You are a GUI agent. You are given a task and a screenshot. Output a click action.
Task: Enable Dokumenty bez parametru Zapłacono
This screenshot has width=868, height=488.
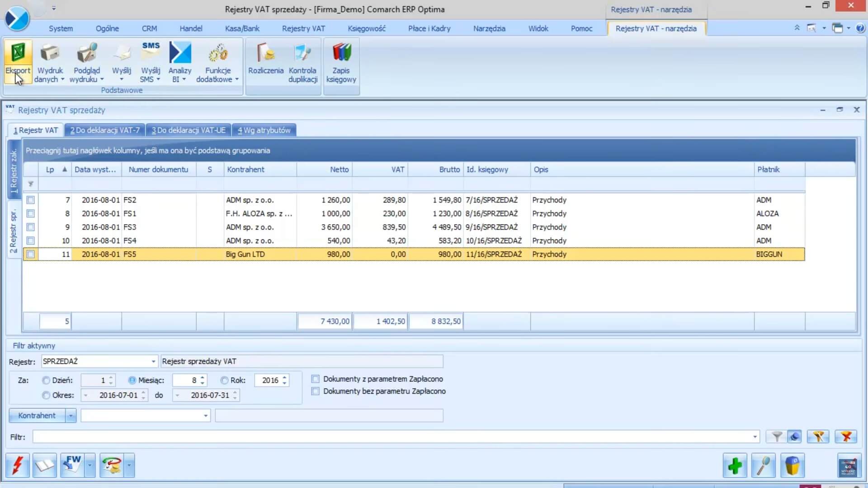315,391
